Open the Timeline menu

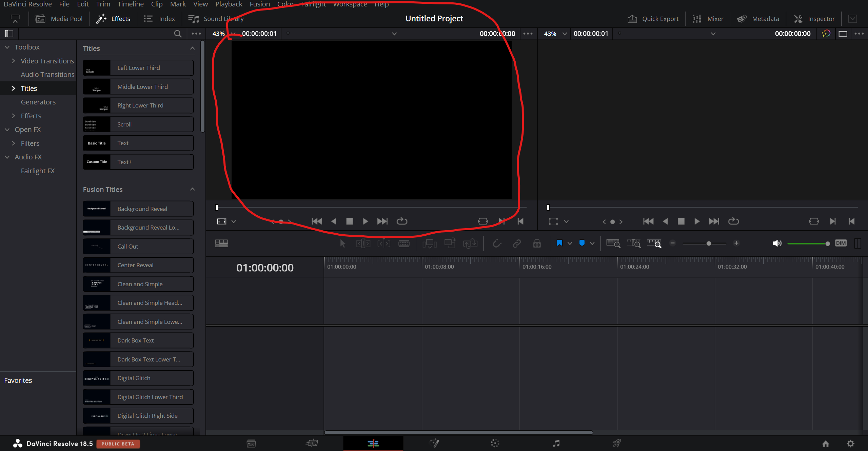coord(131,4)
